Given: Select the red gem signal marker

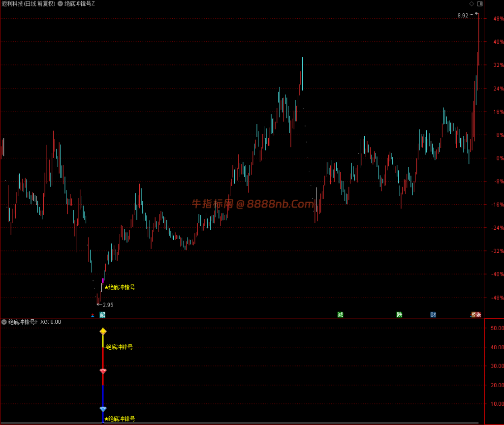Looking at the screenshot, I should point(103,371).
